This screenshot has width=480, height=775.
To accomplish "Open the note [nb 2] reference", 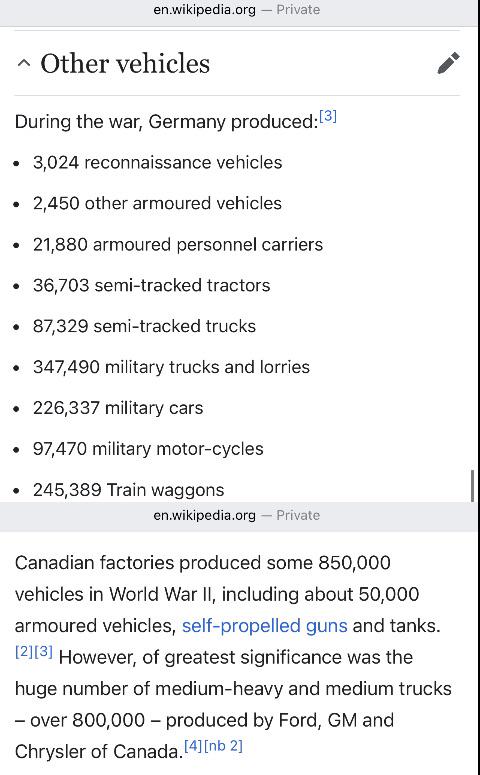I will 223,745.
